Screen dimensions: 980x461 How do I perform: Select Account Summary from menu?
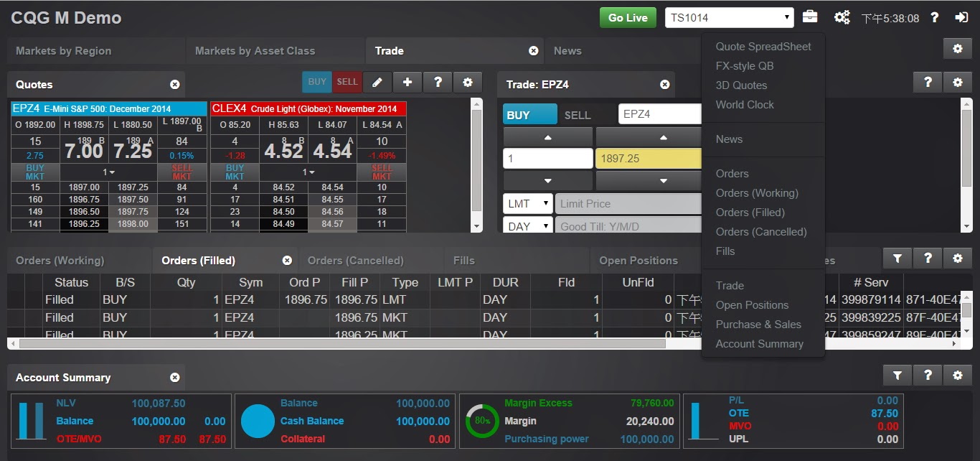click(759, 344)
